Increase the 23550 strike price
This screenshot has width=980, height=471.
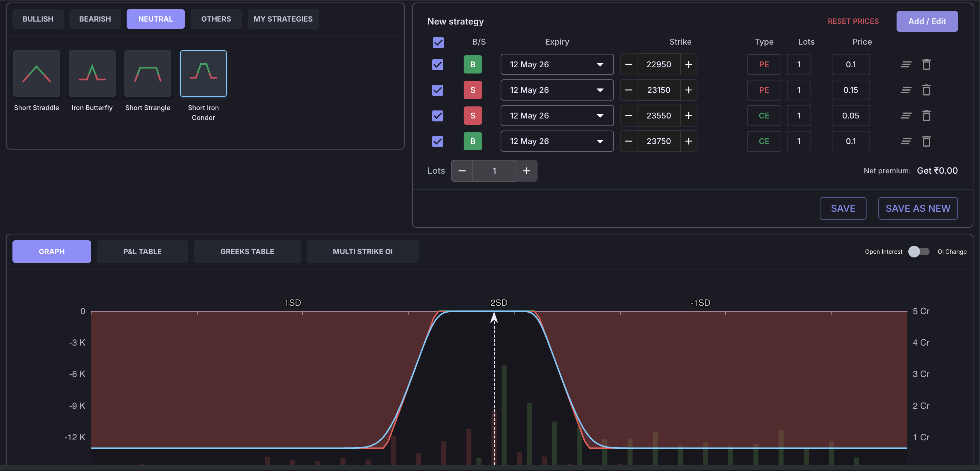689,116
